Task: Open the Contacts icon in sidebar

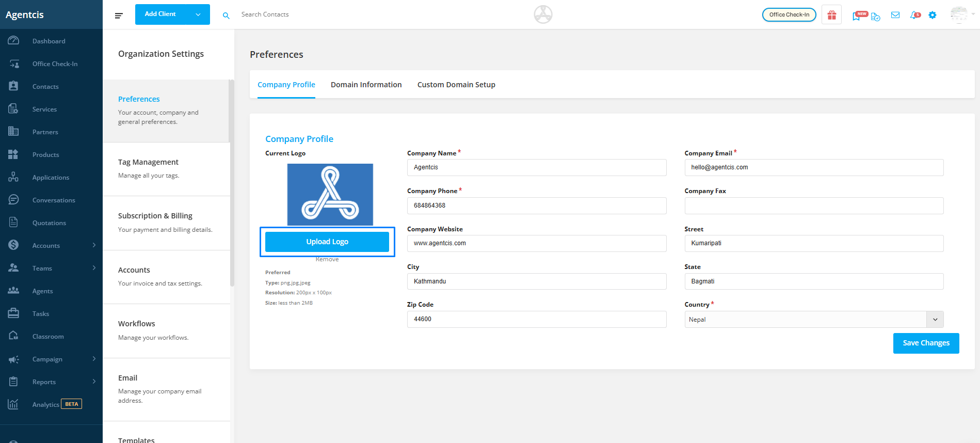Action: 13,86
